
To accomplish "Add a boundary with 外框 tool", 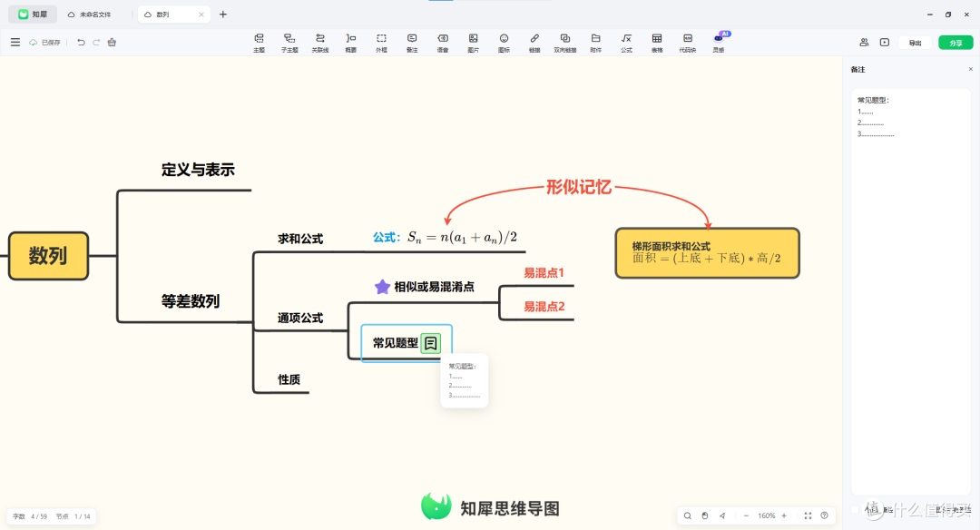I will (381, 43).
